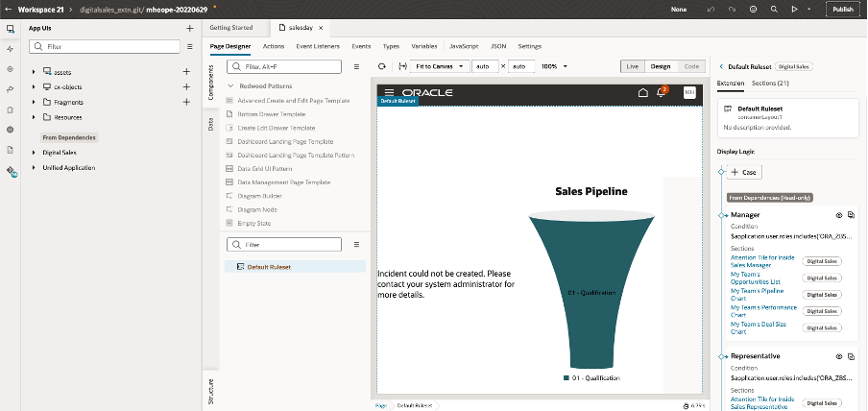Duplicate the Manager case with copy icon
The width and height of the screenshot is (868, 411).
pos(853,216)
